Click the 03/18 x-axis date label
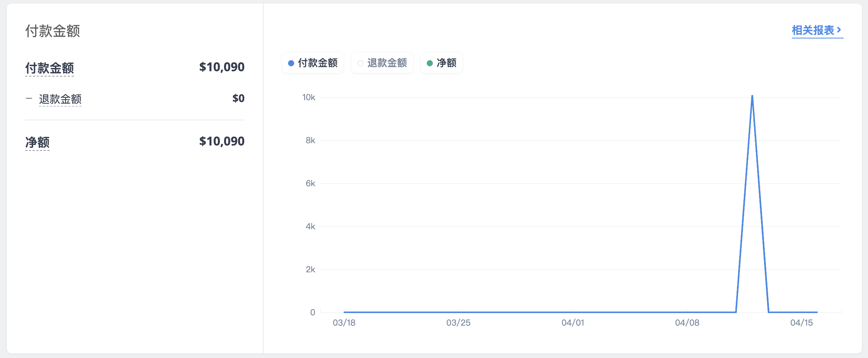 tap(344, 323)
